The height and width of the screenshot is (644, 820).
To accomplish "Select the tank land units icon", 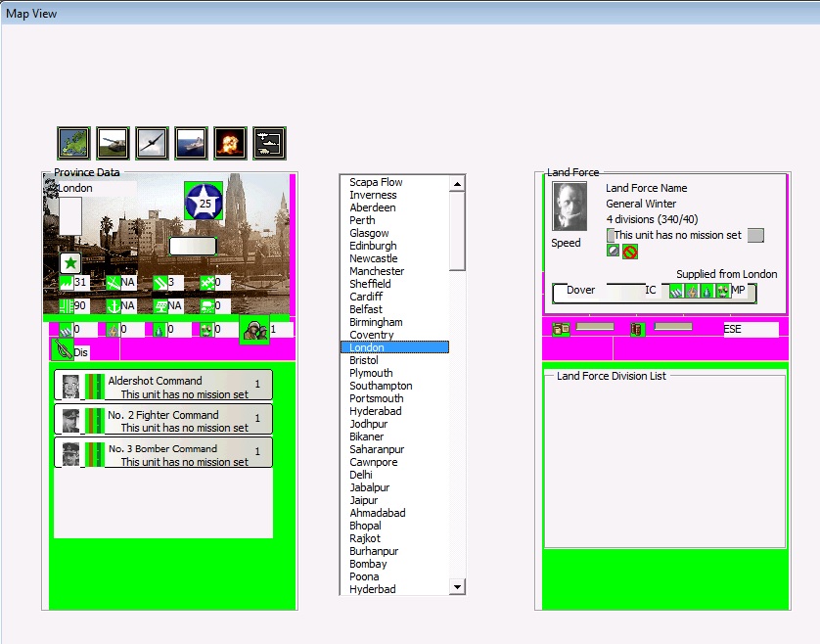I will coord(113,143).
